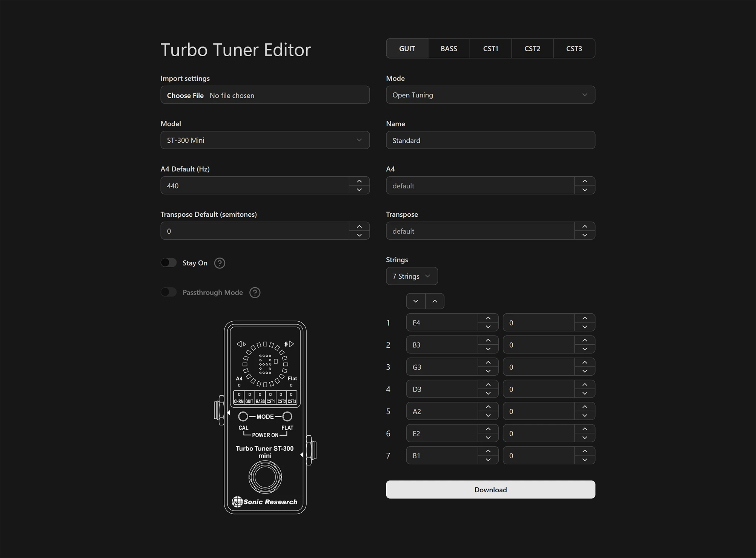Select the GUIT tab
This screenshot has height=558, width=756.
[407, 49]
